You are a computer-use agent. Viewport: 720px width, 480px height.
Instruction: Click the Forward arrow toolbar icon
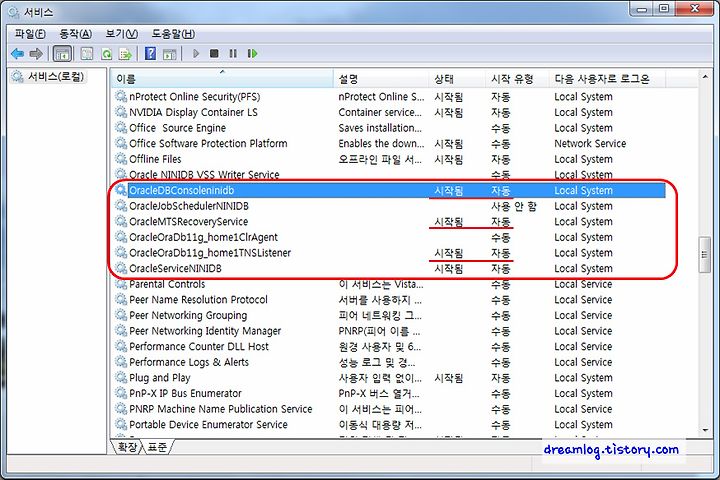tap(36, 54)
